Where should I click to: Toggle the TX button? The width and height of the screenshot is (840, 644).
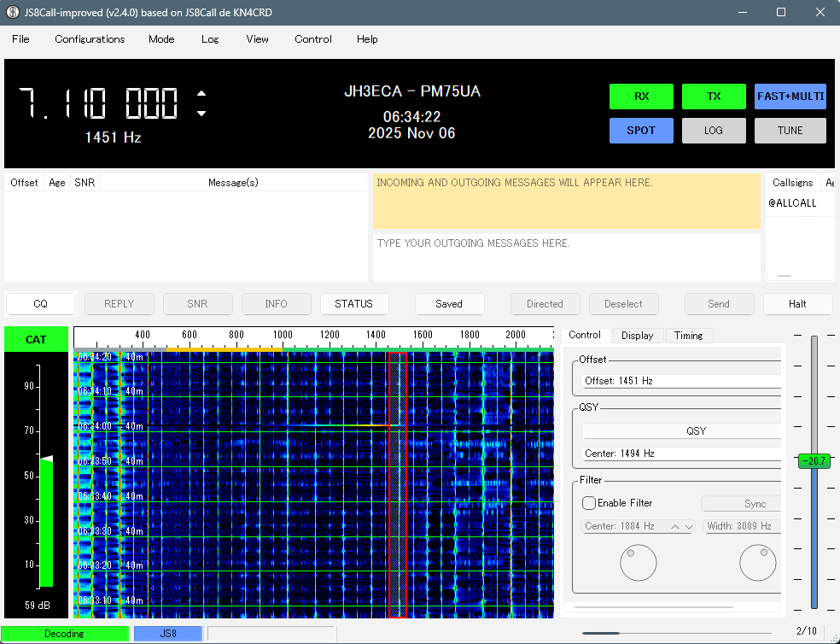[x=714, y=97]
